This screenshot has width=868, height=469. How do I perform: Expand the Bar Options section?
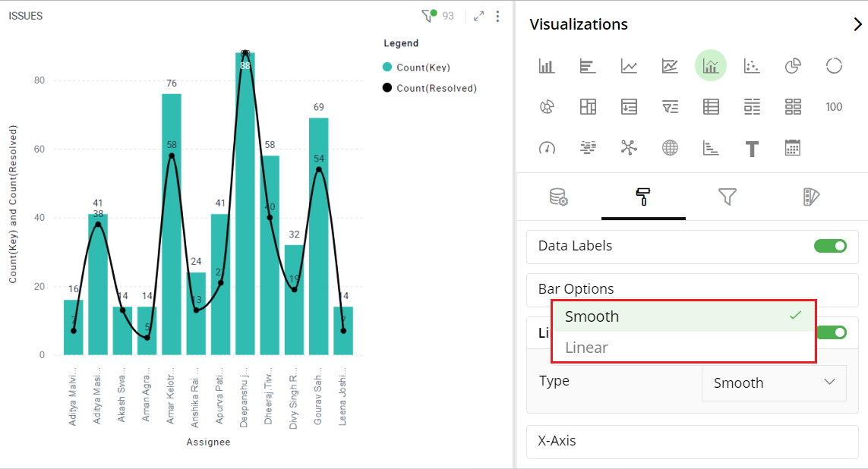(692, 289)
